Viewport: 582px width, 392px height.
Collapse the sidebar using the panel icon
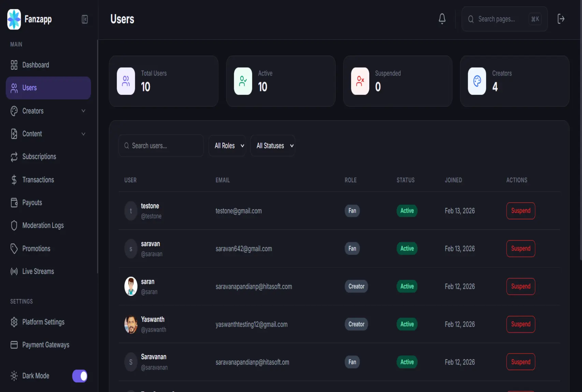[x=85, y=19]
